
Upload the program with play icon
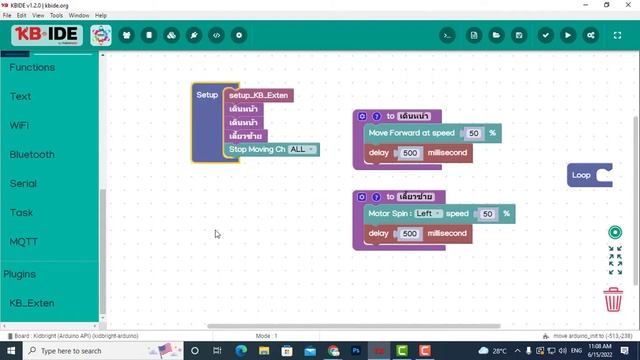coord(568,36)
